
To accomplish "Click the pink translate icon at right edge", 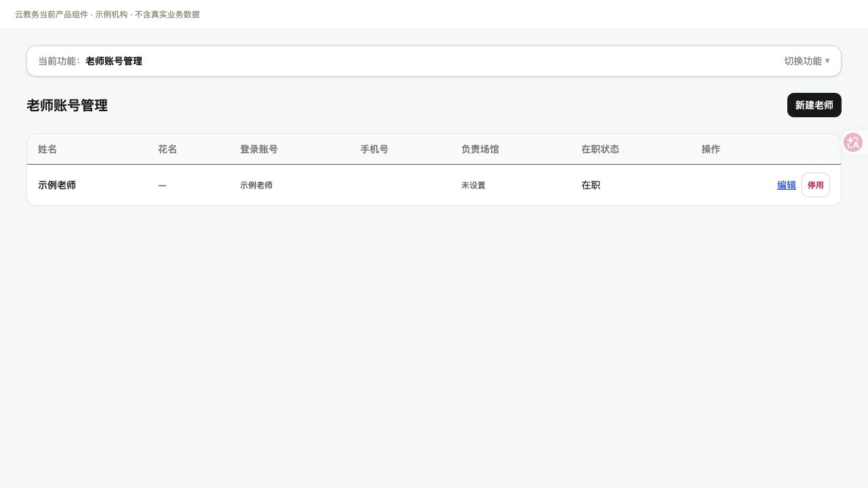I will (x=853, y=142).
